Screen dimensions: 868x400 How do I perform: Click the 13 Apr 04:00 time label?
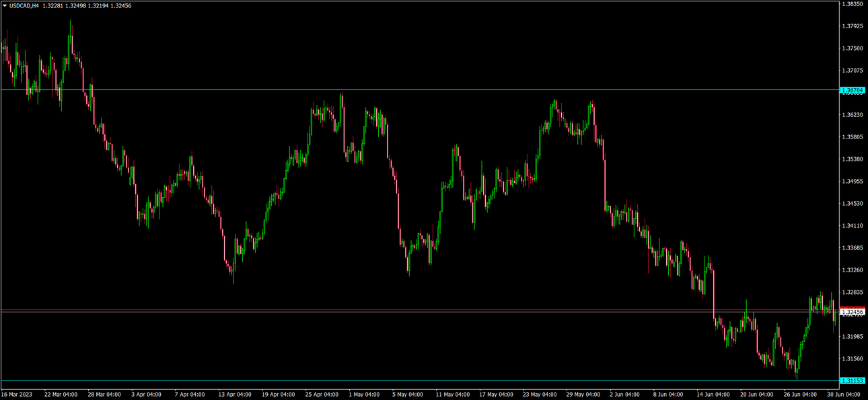(x=235, y=395)
